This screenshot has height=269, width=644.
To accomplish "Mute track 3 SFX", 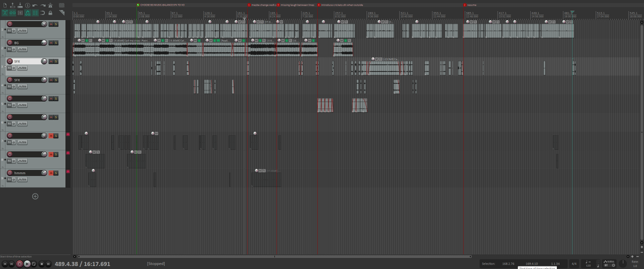I will (x=51, y=62).
